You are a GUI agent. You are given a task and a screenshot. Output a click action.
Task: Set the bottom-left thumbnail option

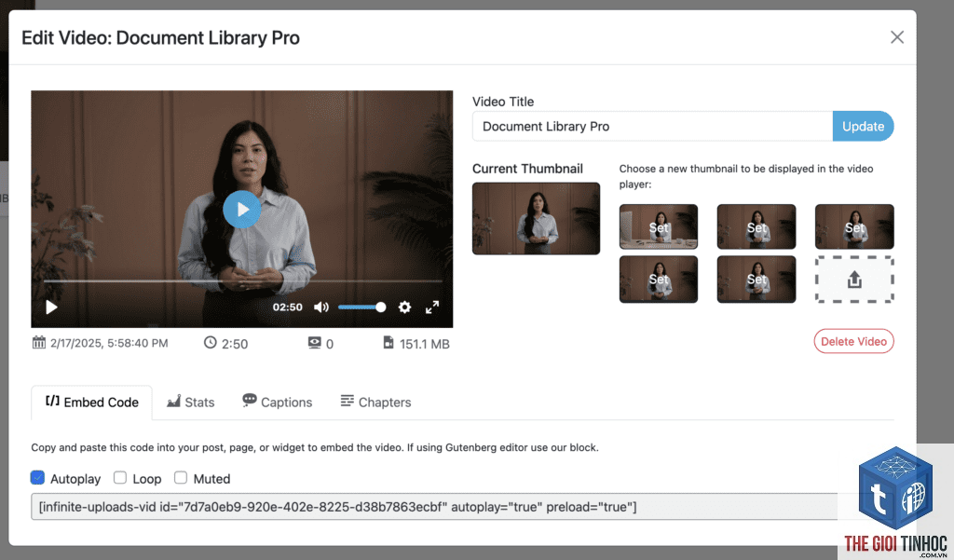pos(659,280)
